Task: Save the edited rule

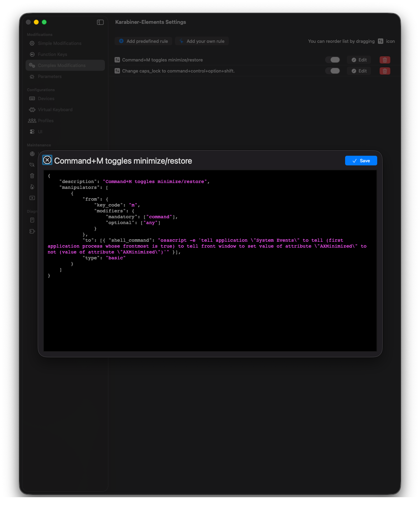Action: pos(361,161)
